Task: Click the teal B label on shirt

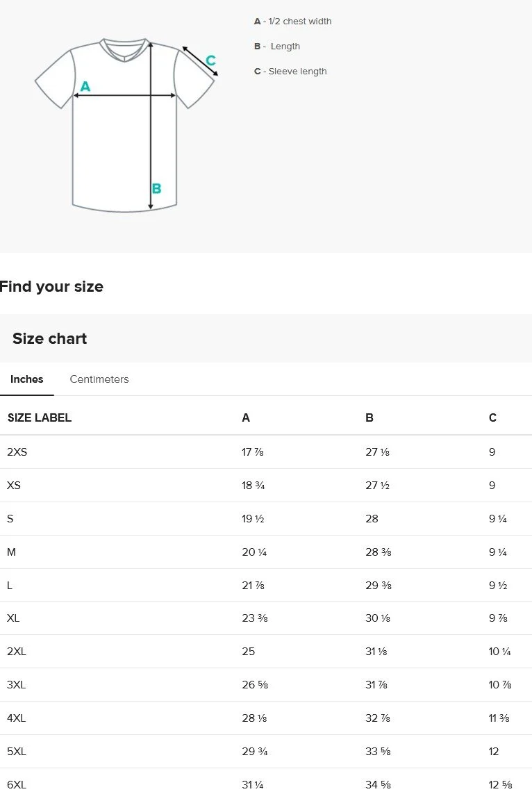Action: (x=156, y=188)
